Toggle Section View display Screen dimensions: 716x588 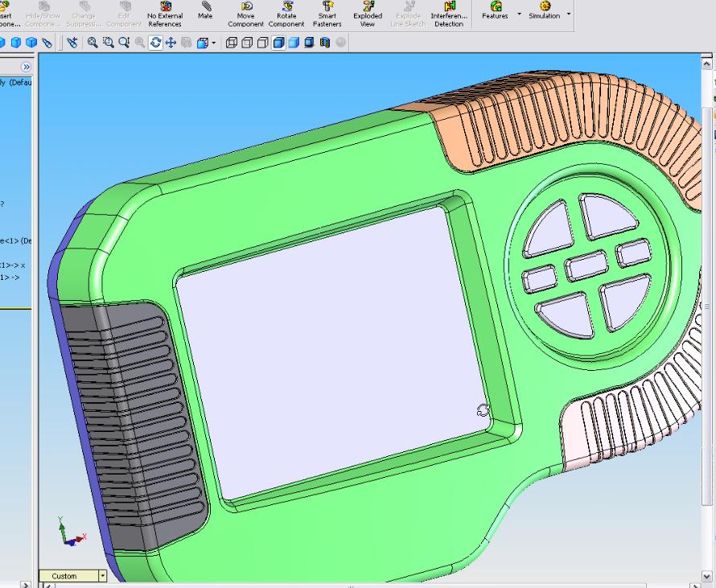click(x=325, y=43)
